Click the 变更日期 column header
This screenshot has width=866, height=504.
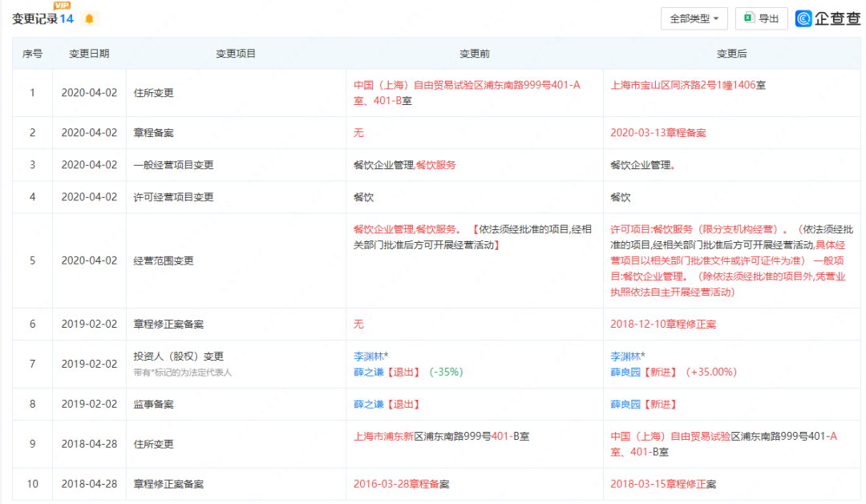click(89, 54)
